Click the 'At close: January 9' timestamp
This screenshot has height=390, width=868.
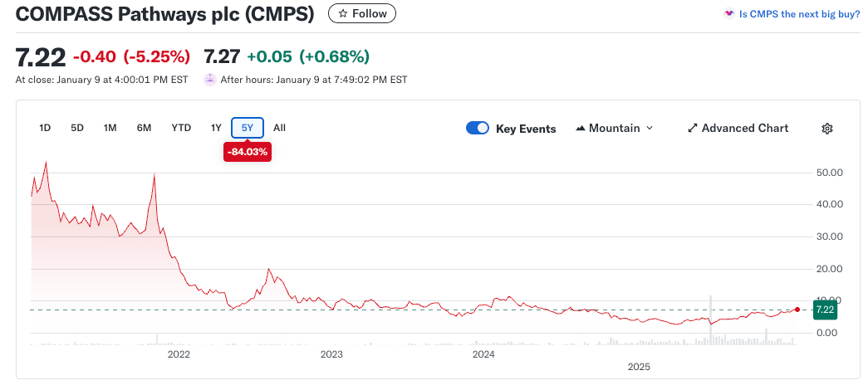coord(102,80)
